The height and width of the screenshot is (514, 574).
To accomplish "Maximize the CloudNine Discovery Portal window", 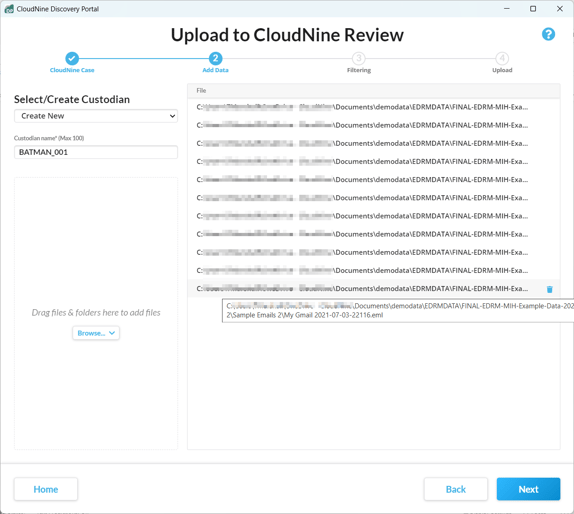I will [x=533, y=9].
